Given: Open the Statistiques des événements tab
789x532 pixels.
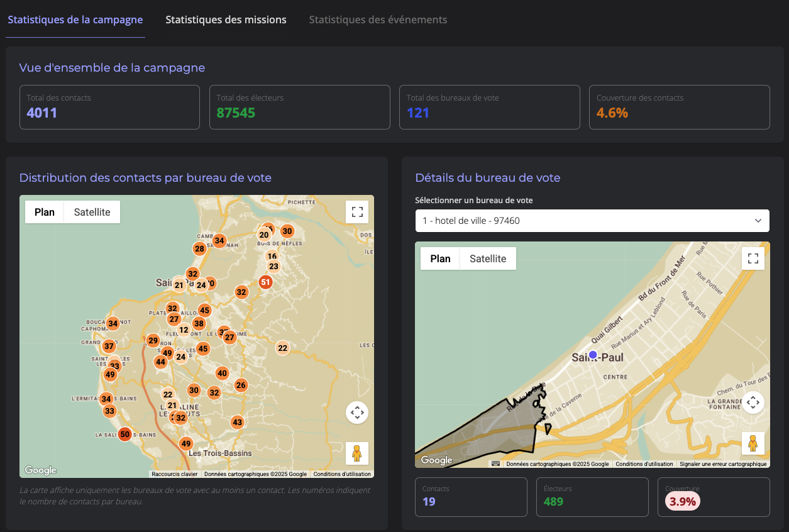Looking at the screenshot, I should (378, 19).
